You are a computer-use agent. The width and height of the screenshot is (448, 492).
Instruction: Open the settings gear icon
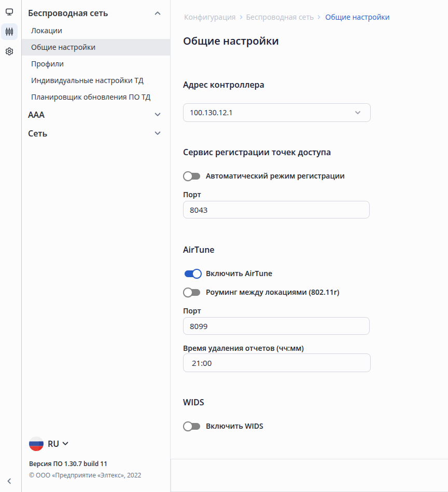click(x=9, y=51)
